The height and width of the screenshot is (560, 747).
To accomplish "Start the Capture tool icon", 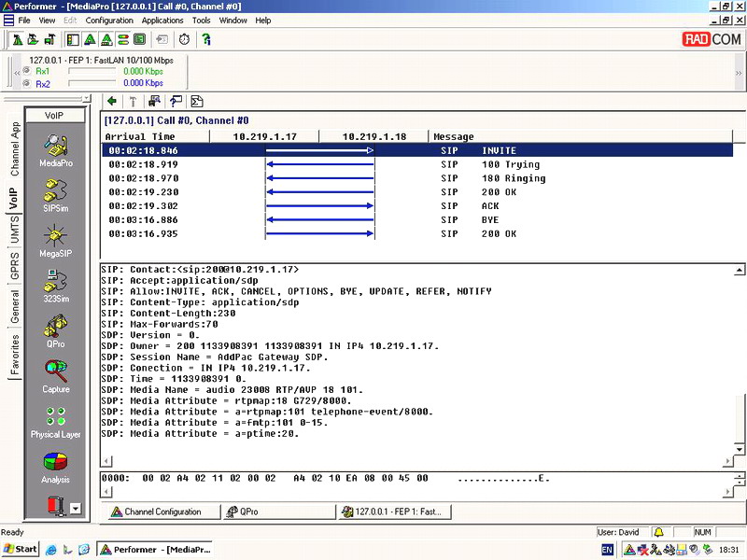I will click(56, 371).
